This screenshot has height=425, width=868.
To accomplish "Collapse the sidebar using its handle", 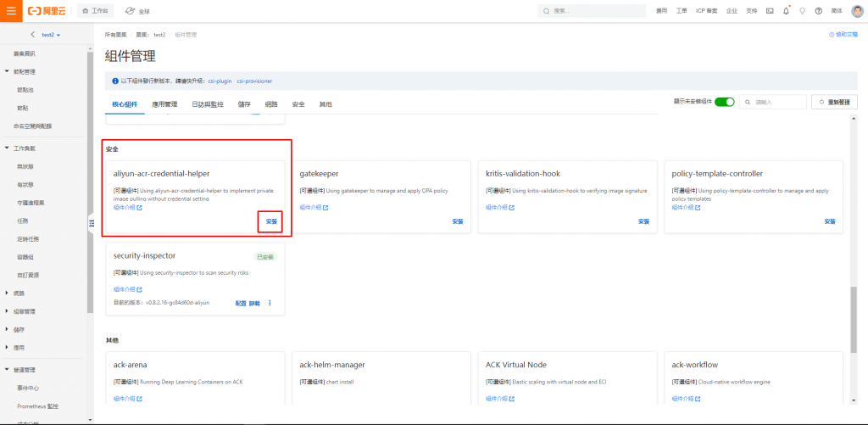I will tap(91, 223).
